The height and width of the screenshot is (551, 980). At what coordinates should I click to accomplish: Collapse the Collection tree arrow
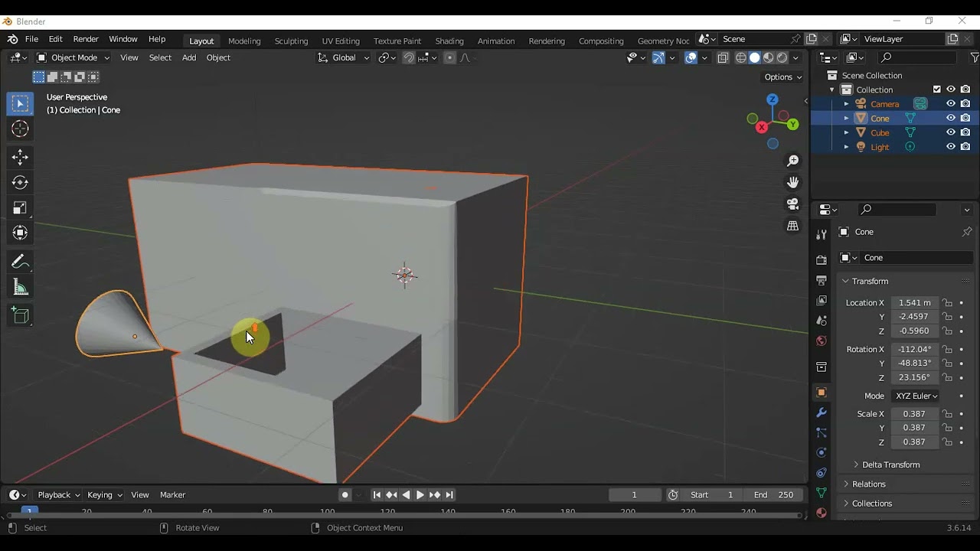pos(831,90)
